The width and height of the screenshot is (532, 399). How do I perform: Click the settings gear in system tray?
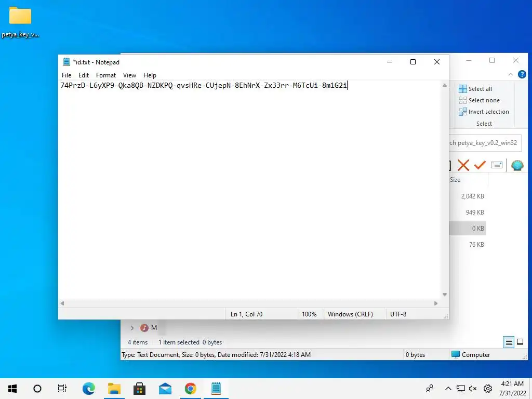click(488, 389)
